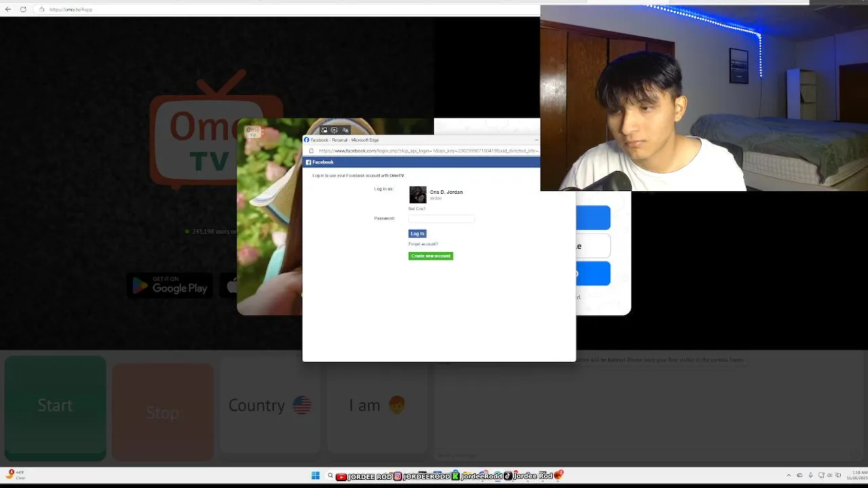Open the Forgot account? link
Viewport: 868px width, 488px height.
pos(423,244)
